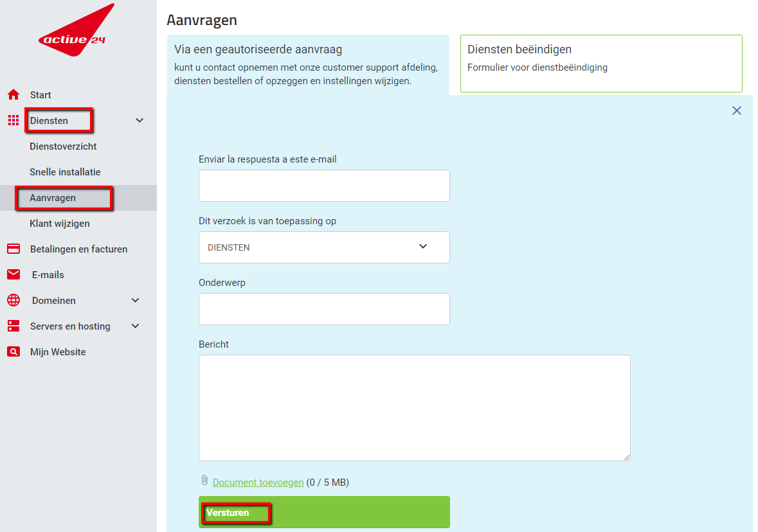Collapse the Diensten menu chevron

point(140,120)
